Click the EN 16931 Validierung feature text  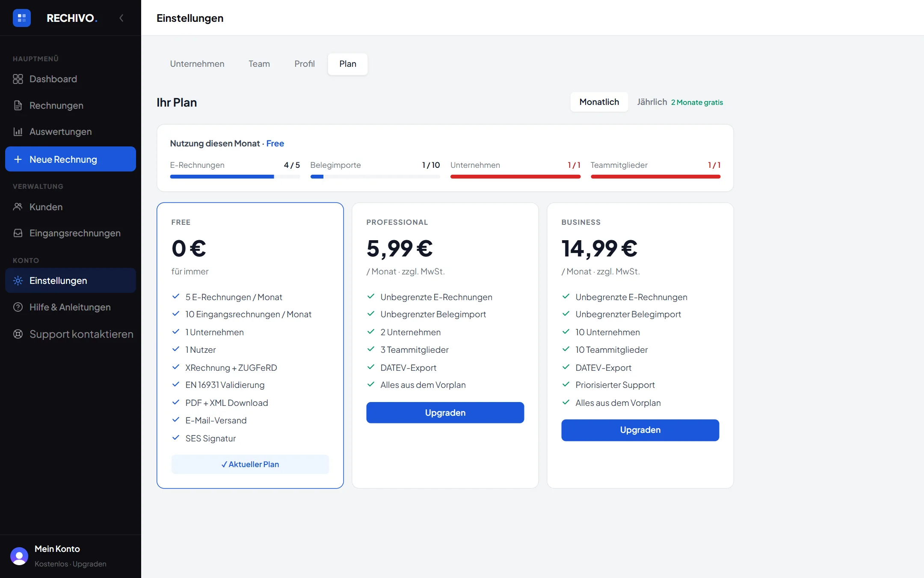[225, 385]
